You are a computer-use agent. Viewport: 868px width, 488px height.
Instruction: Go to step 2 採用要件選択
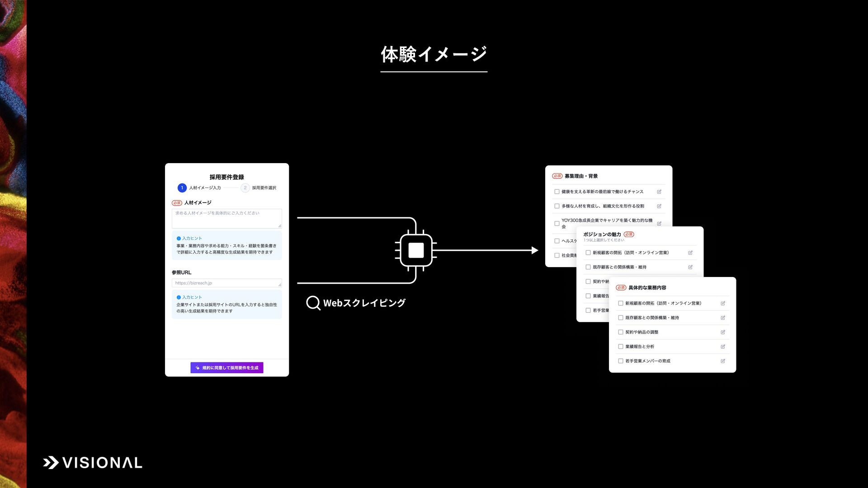[245, 188]
